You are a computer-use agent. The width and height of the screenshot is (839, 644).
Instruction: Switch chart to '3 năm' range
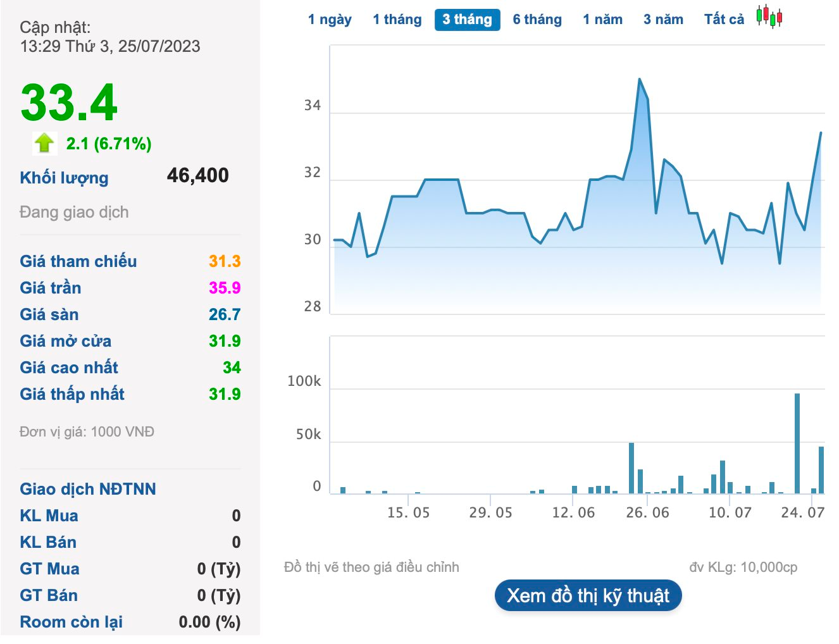[663, 20]
